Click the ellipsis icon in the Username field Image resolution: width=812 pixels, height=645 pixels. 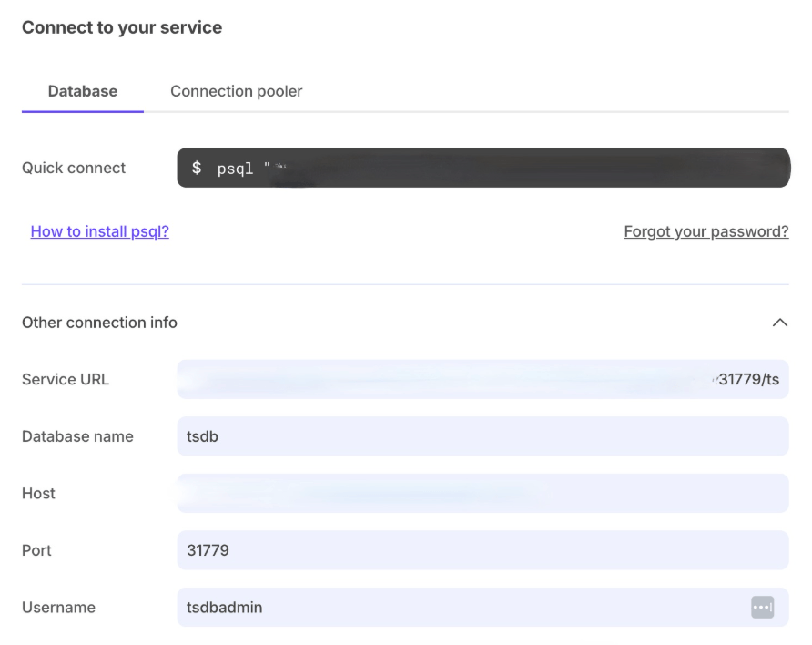[x=765, y=607]
